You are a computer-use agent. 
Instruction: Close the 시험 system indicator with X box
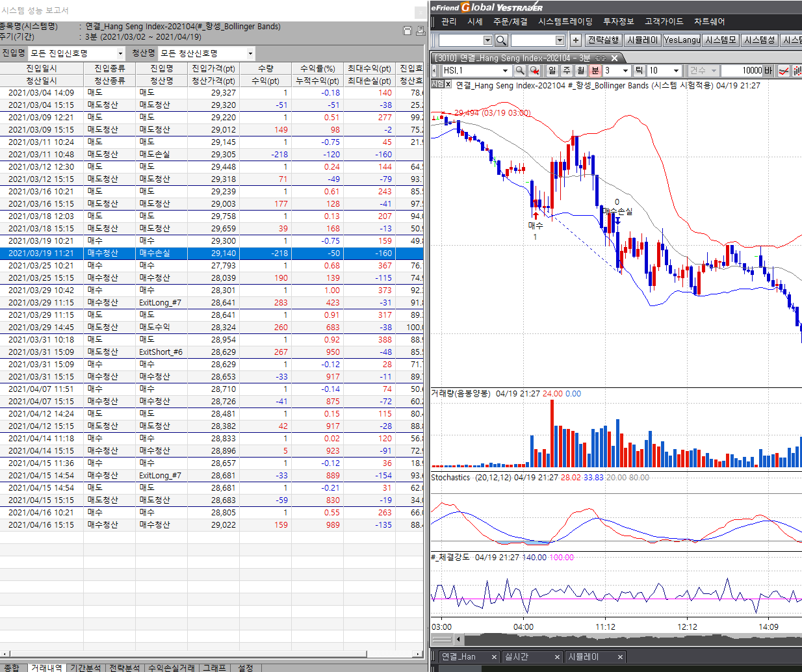pyautogui.click(x=448, y=84)
